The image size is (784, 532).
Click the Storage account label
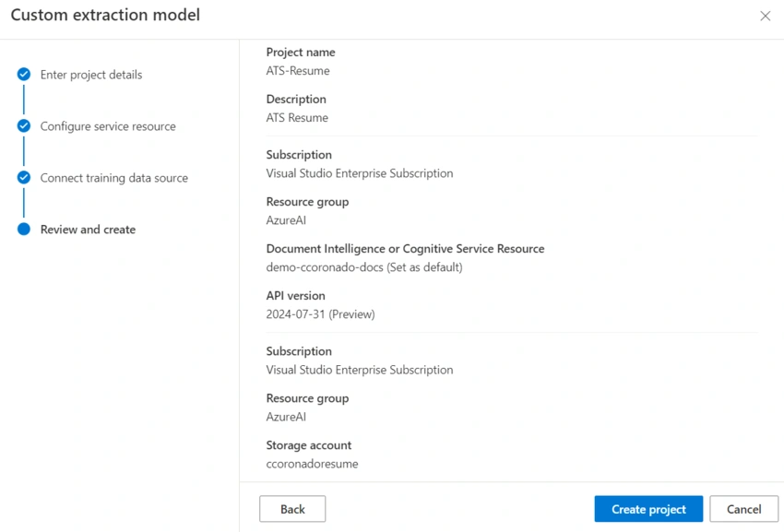click(308, 445)
